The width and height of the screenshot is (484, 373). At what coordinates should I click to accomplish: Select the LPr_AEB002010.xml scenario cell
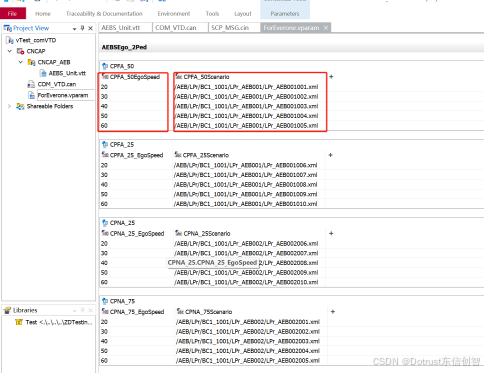pyautogui.click(x=246, y=282)
